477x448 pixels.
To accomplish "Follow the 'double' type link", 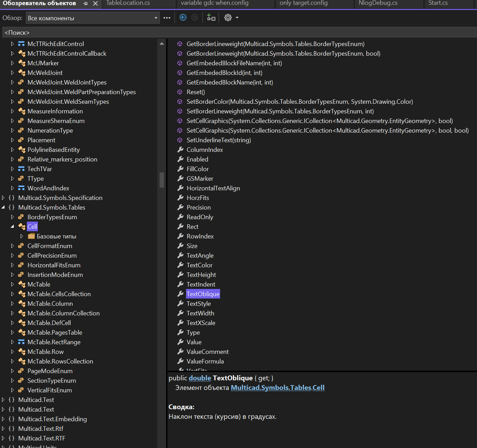I will [x=200, y=378].
